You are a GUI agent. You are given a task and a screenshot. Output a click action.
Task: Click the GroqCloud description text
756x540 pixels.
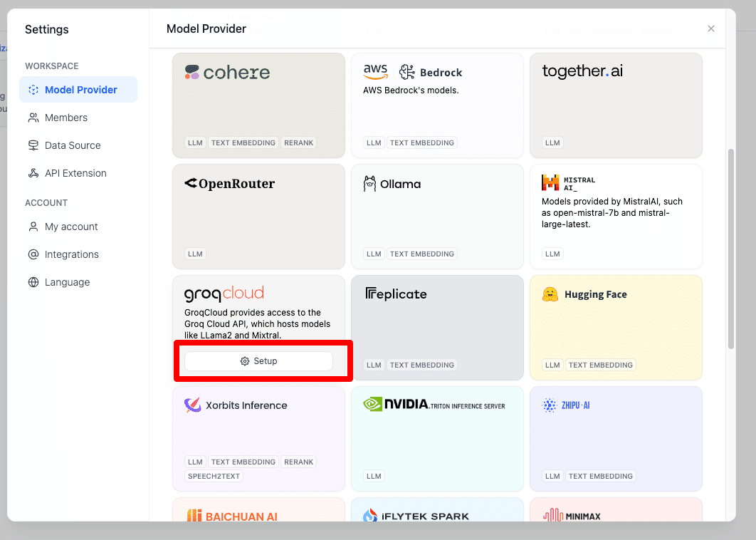pyautogui.click(x=258, y=324)
